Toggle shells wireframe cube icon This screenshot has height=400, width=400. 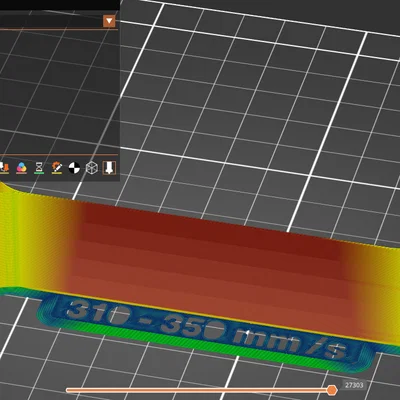click(x=92, y=168)
